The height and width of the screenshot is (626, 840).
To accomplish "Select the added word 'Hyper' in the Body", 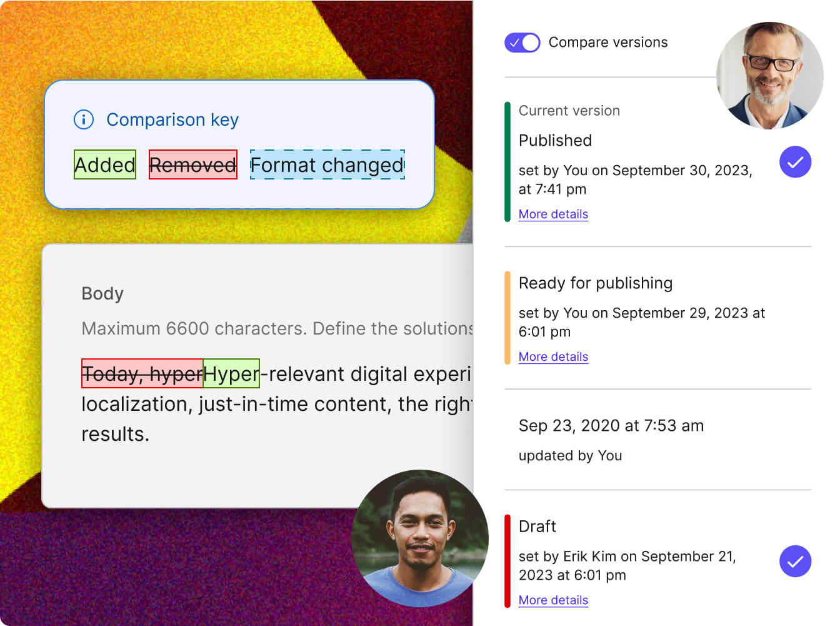I will point(231,373).
